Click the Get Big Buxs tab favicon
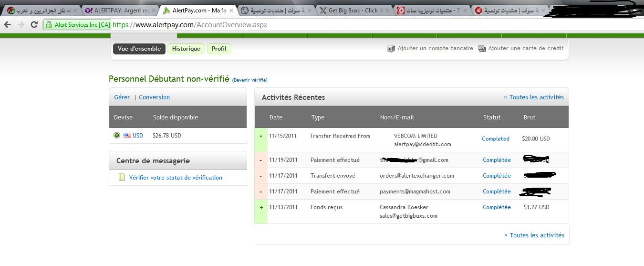The height and width of the screenshot is (266, 644). [323, 10]
